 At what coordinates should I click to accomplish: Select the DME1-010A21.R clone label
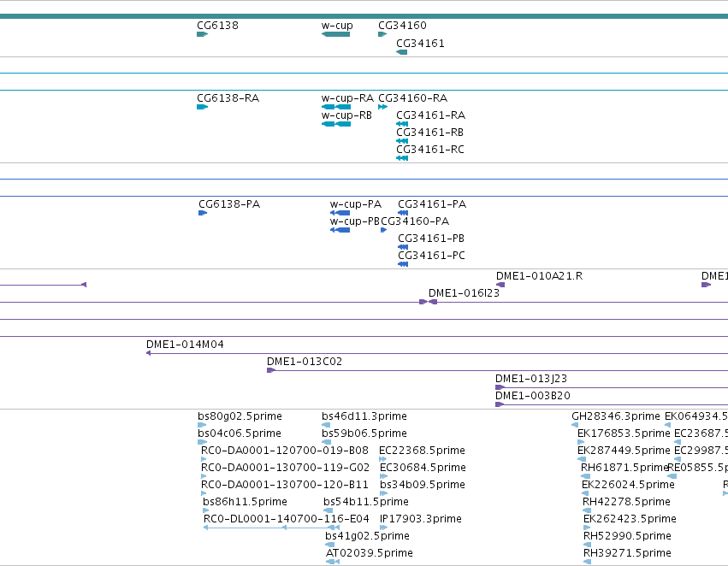coord(540,276)
